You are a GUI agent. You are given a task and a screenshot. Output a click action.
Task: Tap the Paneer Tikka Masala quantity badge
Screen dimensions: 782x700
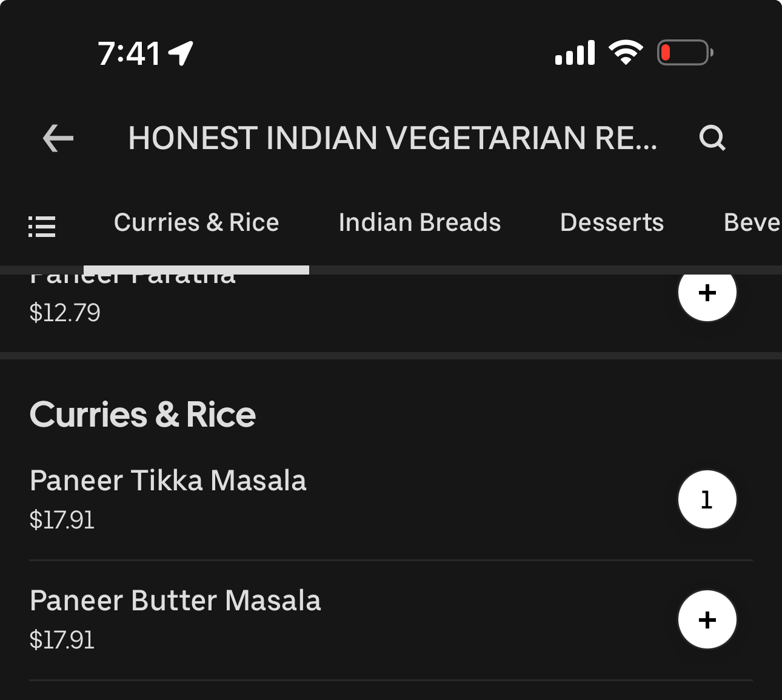(x=707, y=499)
